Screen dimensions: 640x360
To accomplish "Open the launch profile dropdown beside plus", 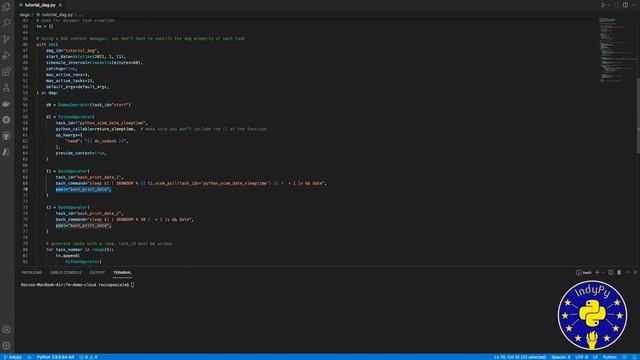I will [x=603, y=272].
